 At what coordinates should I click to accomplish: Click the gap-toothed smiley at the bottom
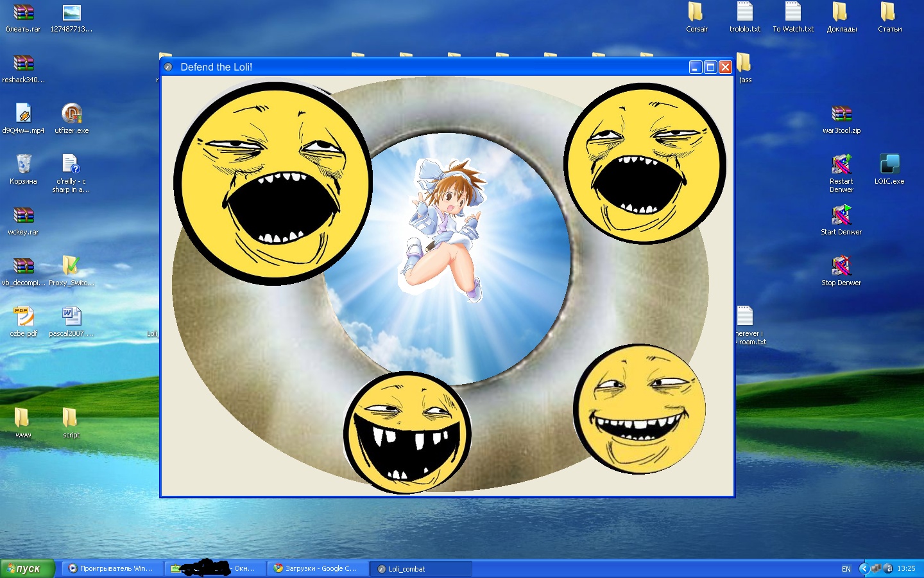[407, 433]
